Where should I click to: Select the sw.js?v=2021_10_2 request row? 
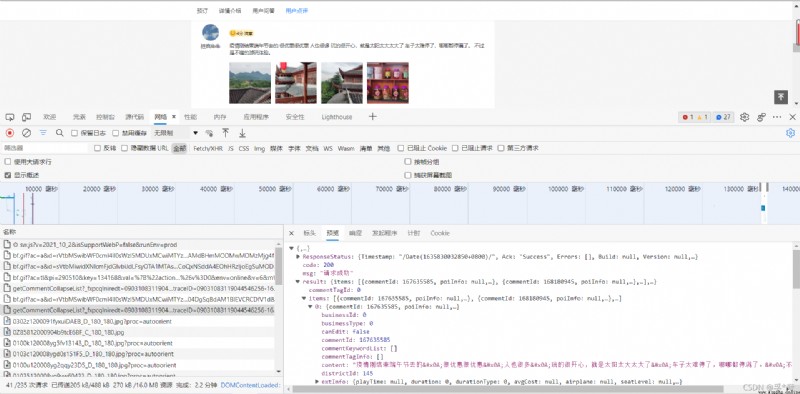[138, 244]
